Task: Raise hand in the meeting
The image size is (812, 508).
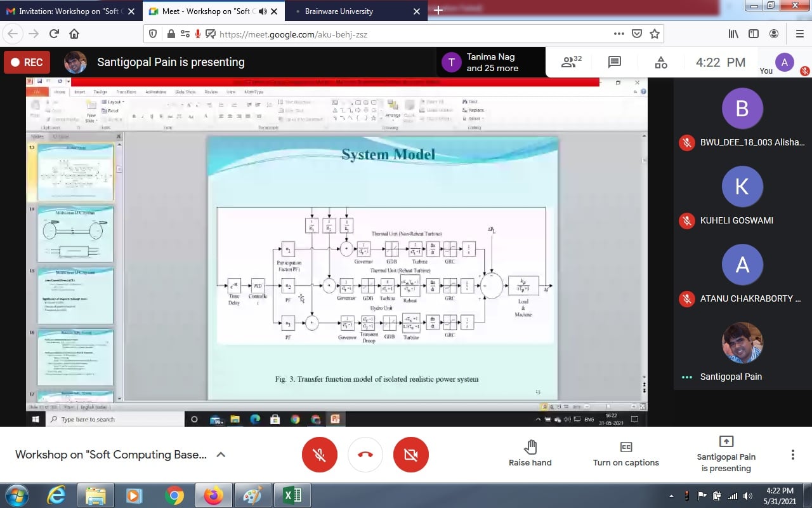Action: (530, 454)
